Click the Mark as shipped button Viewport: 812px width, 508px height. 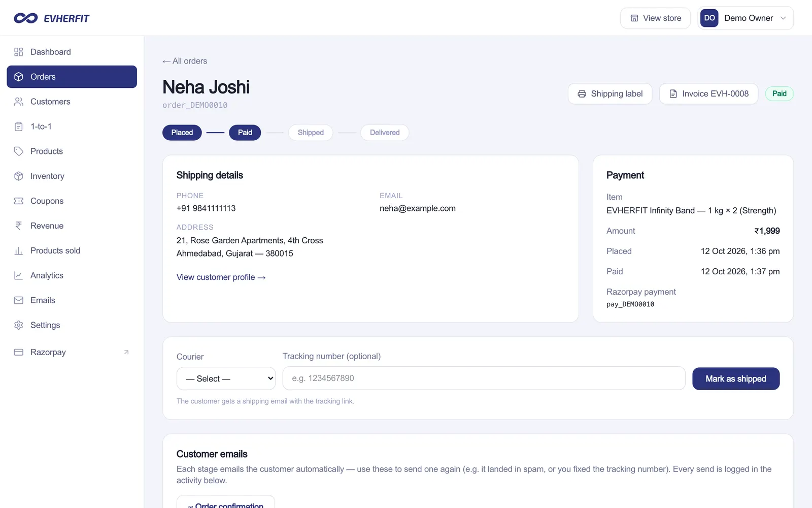coord(736,379)
